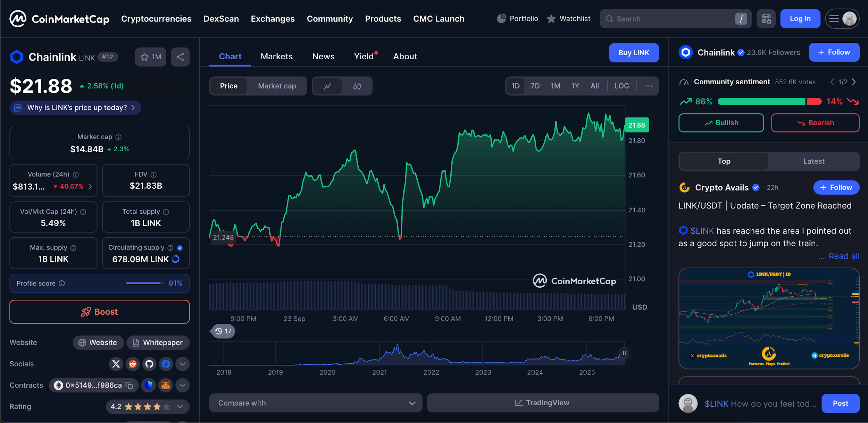The height and width of the screenshot is (423, 868).
Task: Click the pause handle on timeline range slider
Action: (624, 353)
